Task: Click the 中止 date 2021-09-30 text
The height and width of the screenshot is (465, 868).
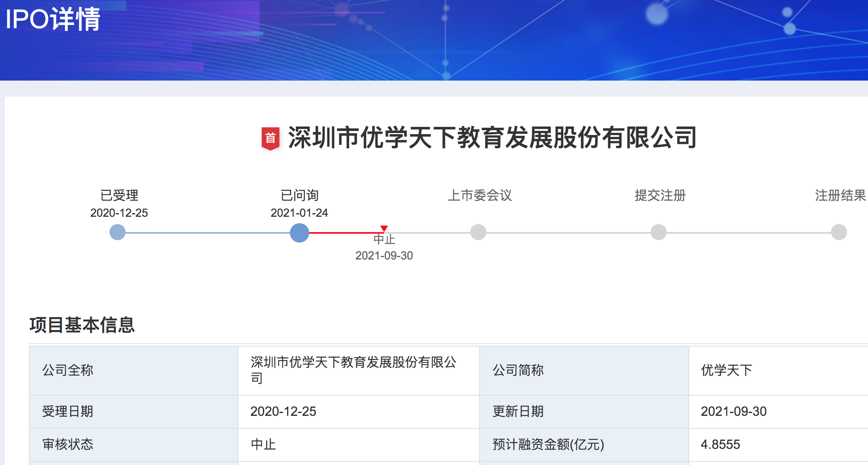Action: pyautogui.click(x=384, y=255)
